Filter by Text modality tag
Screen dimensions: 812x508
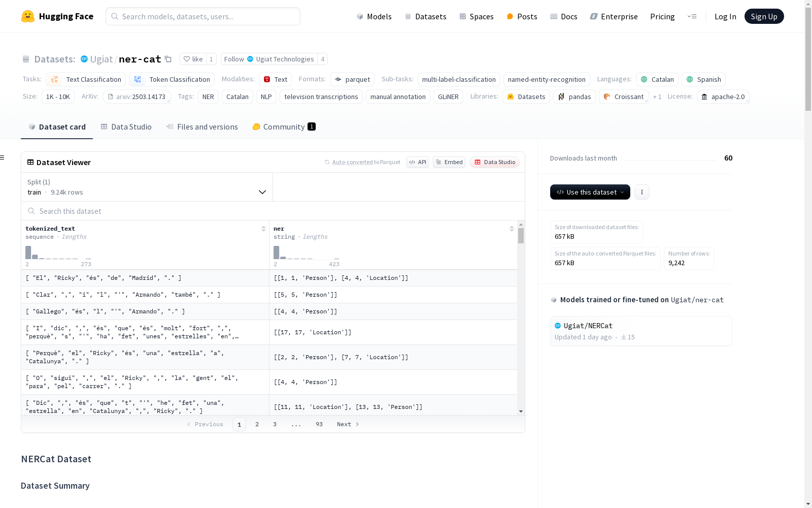[x=276, y=79]
